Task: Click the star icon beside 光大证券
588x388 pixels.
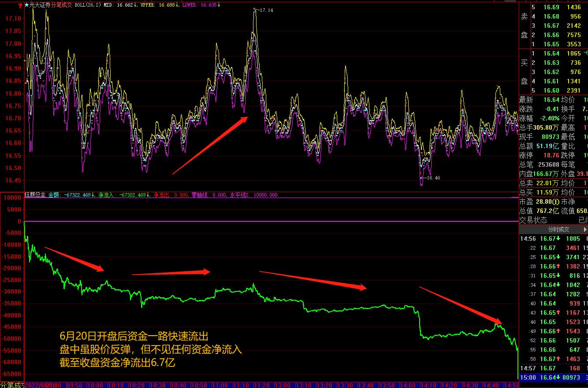Action: [26, 5]
